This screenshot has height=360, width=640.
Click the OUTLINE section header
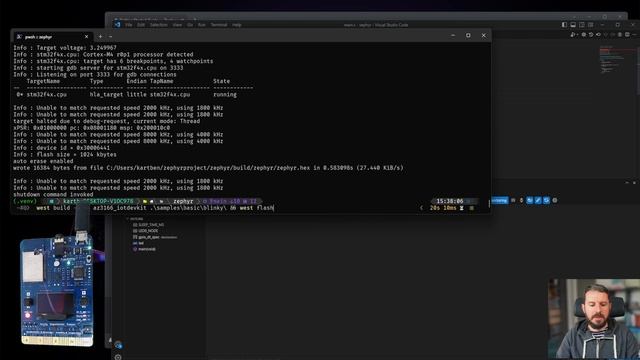137,219
